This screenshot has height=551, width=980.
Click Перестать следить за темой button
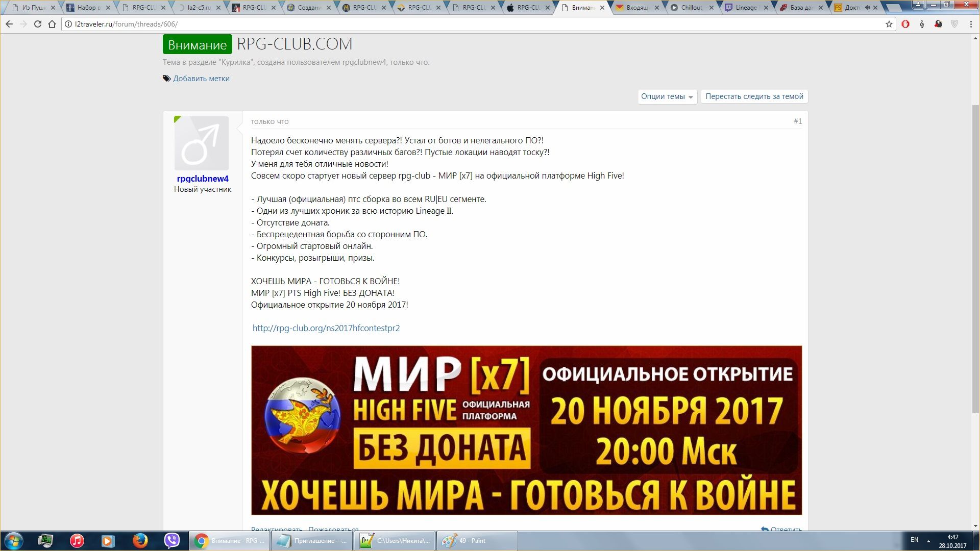754,96
